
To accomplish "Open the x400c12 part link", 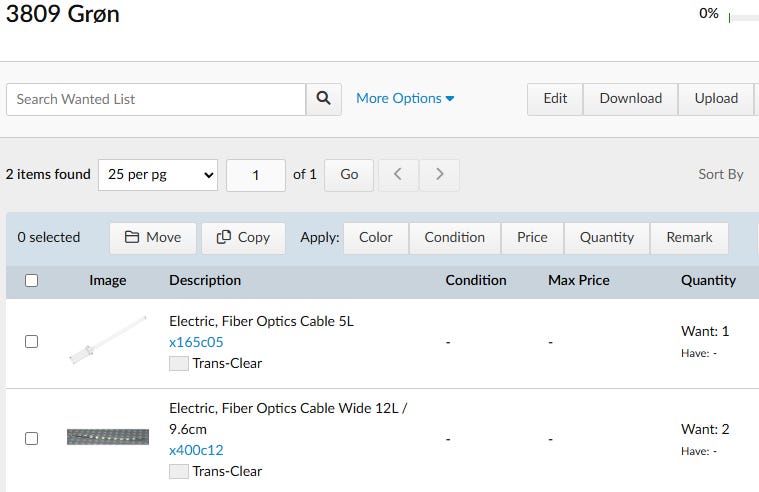I will click(x=196, y=450).
